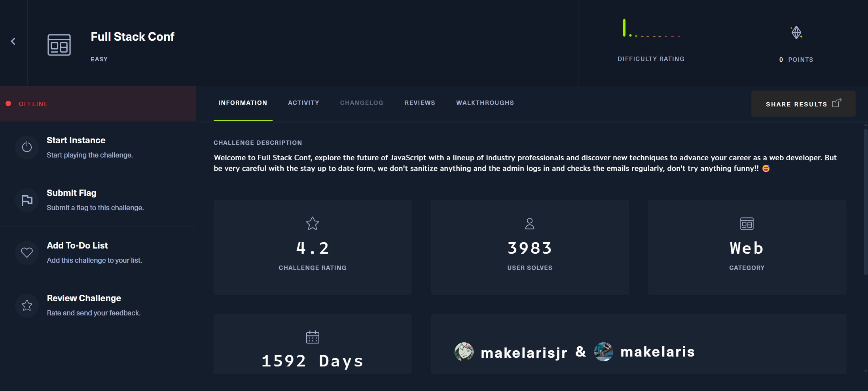Click the 4.2 challenge rating value
This screenshot has height=391, width=868.
pos(313,248)
